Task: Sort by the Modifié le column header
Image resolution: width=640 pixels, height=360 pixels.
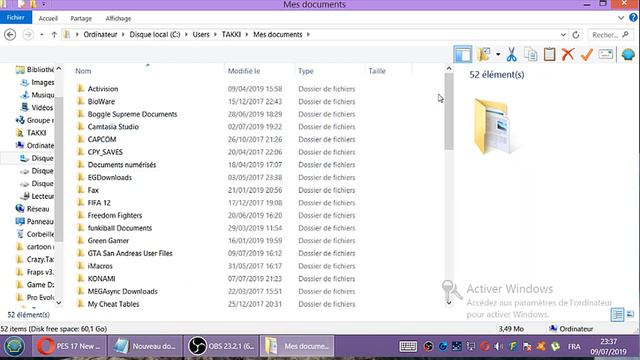Action: tap(244, 71)
